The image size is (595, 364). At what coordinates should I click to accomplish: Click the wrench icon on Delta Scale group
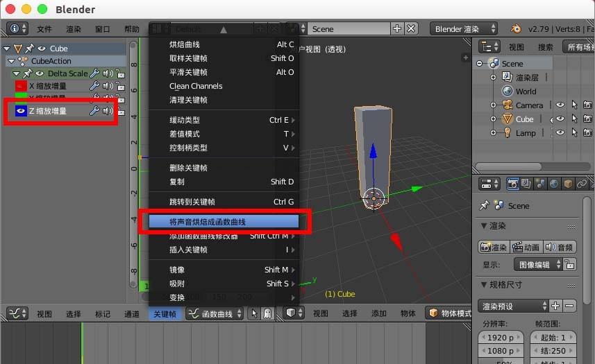(x=94, y=73)
